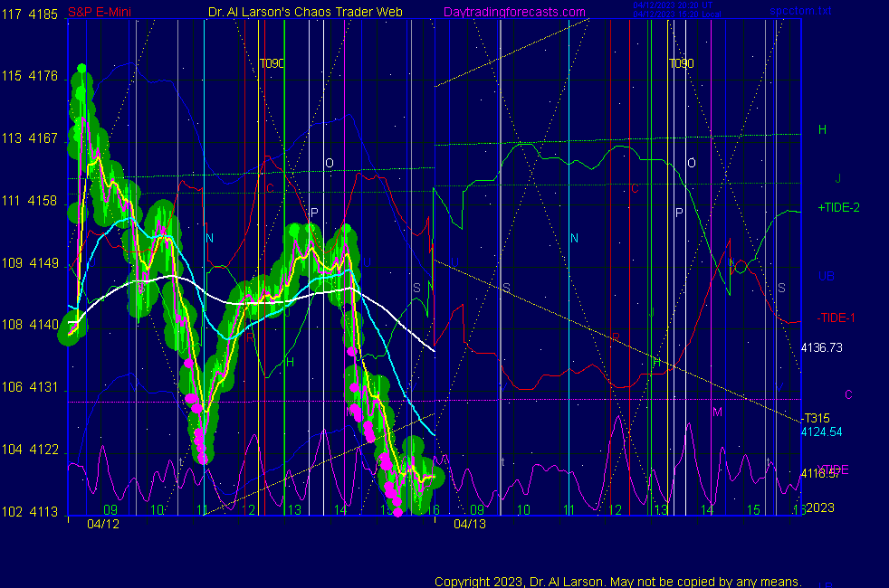Click the XTIDE legend label
Image resolution: width=889 pixels, height=588 pixels.
click(834, 469)
